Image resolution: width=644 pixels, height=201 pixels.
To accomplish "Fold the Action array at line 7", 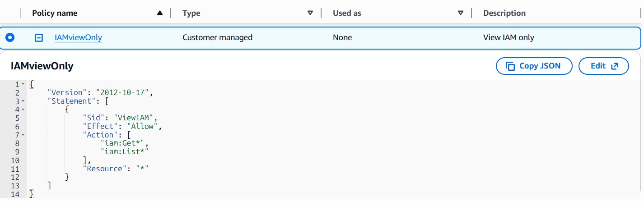I will coord(23,135).
